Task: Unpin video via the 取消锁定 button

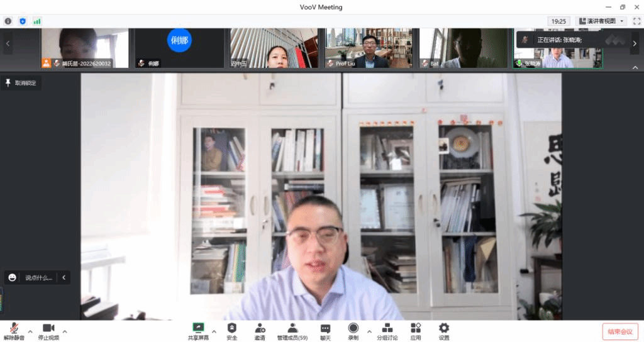Action: (21, 83)
